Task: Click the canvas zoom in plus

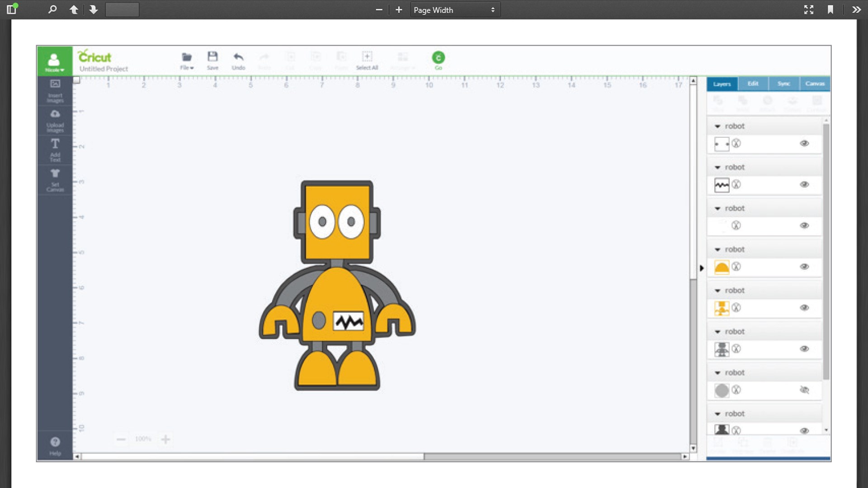Action: 165,439
